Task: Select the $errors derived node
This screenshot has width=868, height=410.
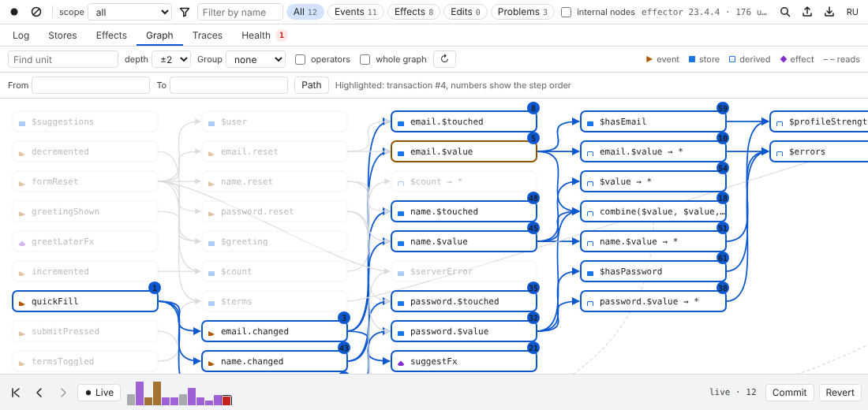Action: click(819, 151)
